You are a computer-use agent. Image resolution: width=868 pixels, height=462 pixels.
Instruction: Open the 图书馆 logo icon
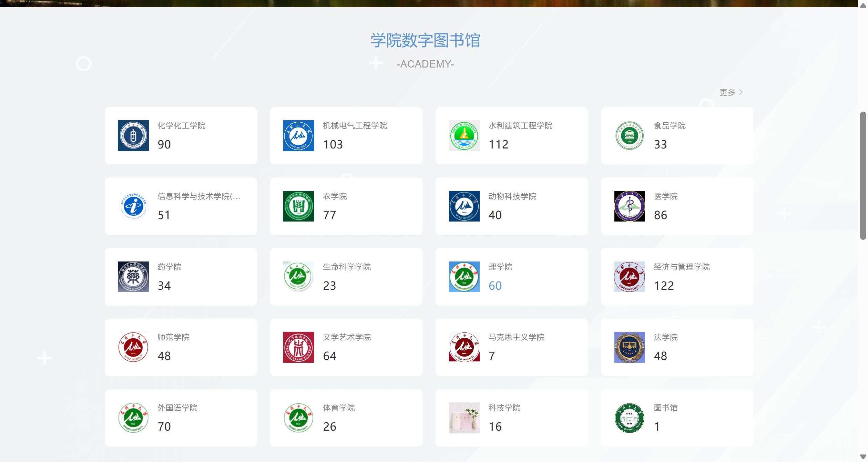pos(629,418)
